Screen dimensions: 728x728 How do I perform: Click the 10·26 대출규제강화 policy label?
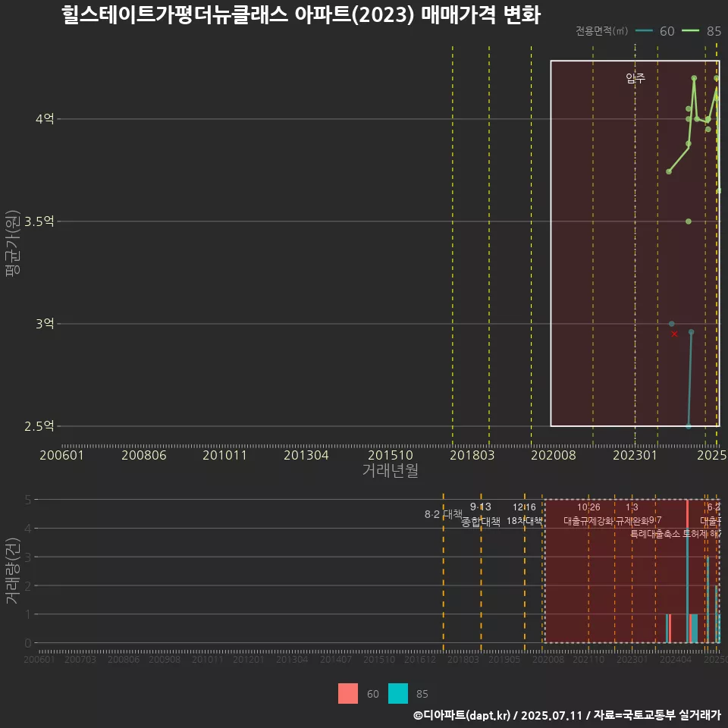[x=588, y=514]
